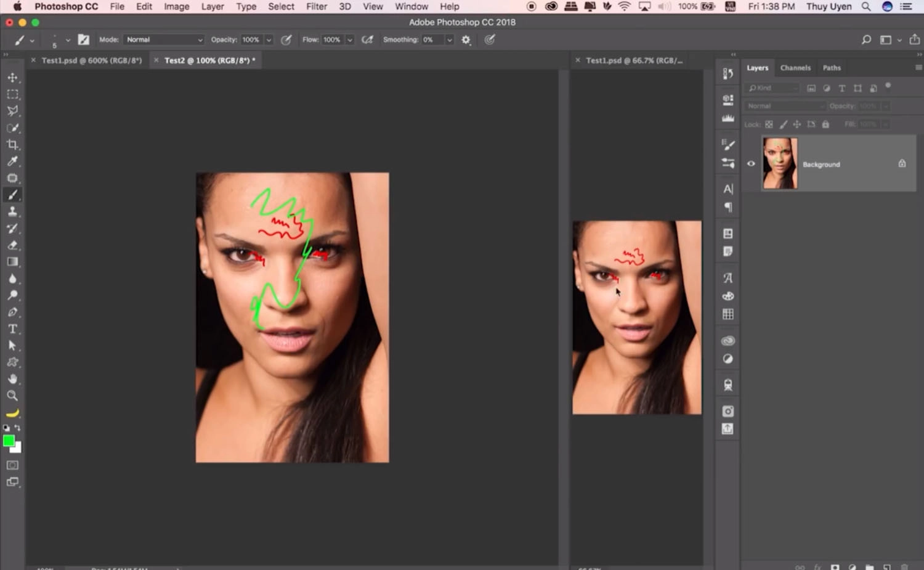This screenshot has height=570, width=924.
Task: Toggle Background layer visibility eye
Action: pyautogui.click(x=751, y=164)
